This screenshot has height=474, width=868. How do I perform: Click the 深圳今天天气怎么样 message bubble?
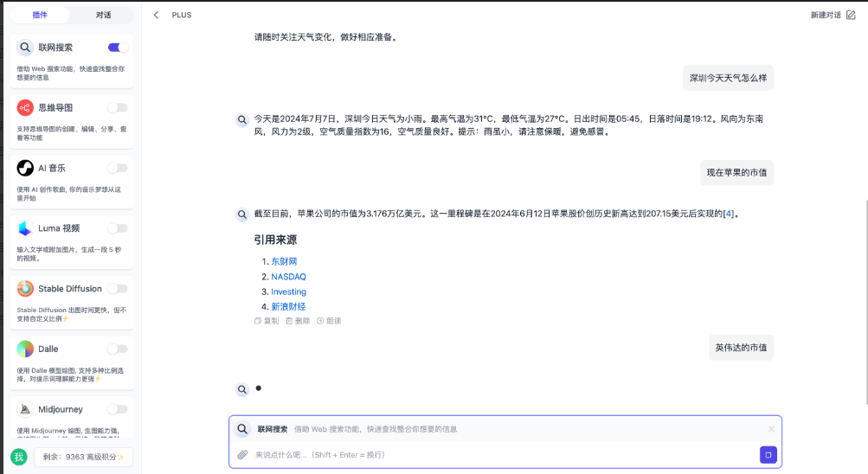coord(728,78)
